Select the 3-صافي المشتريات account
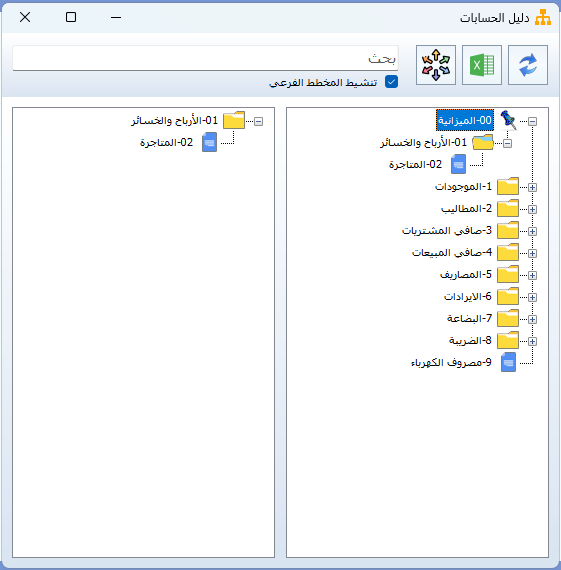Screen dimensions: 561x570 pos(447,230)
